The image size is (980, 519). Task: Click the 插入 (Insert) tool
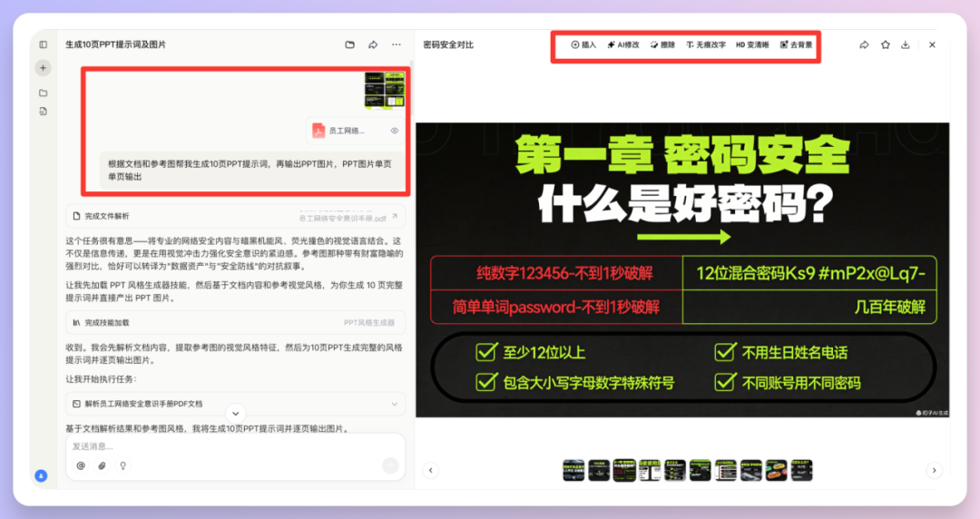583,44
